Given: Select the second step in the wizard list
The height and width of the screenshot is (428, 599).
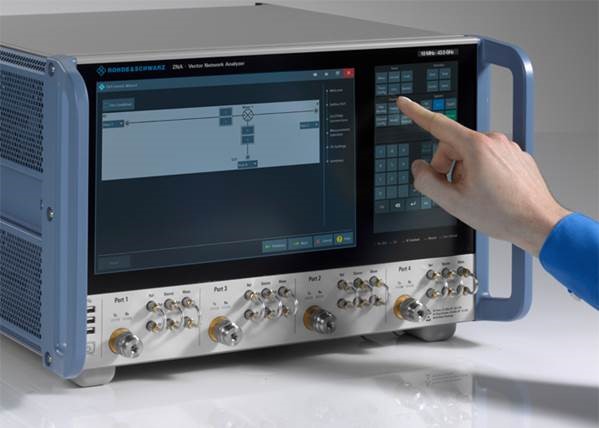Looking at the screenshot, I should click(336, 104).
